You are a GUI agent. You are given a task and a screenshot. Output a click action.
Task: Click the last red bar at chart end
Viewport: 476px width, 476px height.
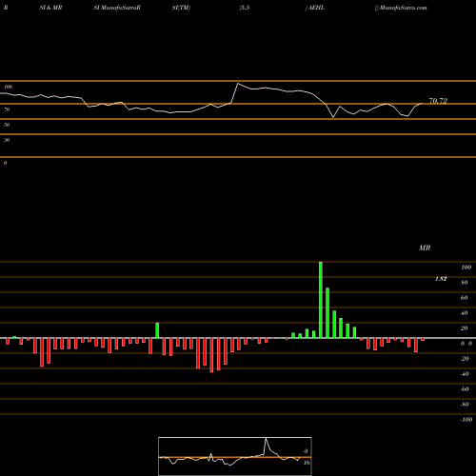pyautogui.click(x=423, y=340)
